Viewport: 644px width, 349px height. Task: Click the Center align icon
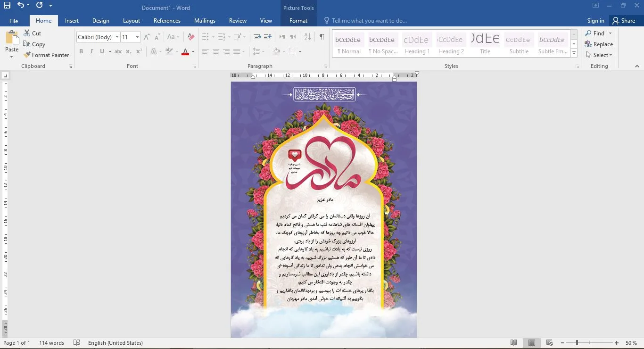(x=216, y=51)
